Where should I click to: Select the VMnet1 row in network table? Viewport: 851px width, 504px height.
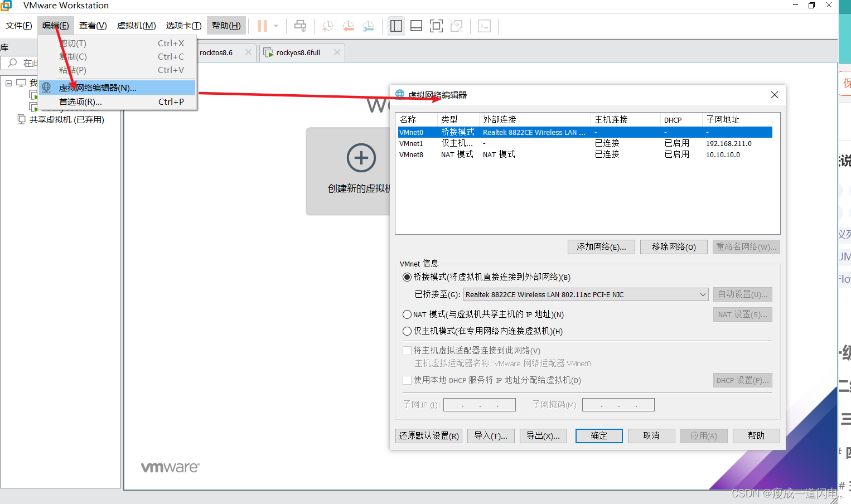(585, 143)
